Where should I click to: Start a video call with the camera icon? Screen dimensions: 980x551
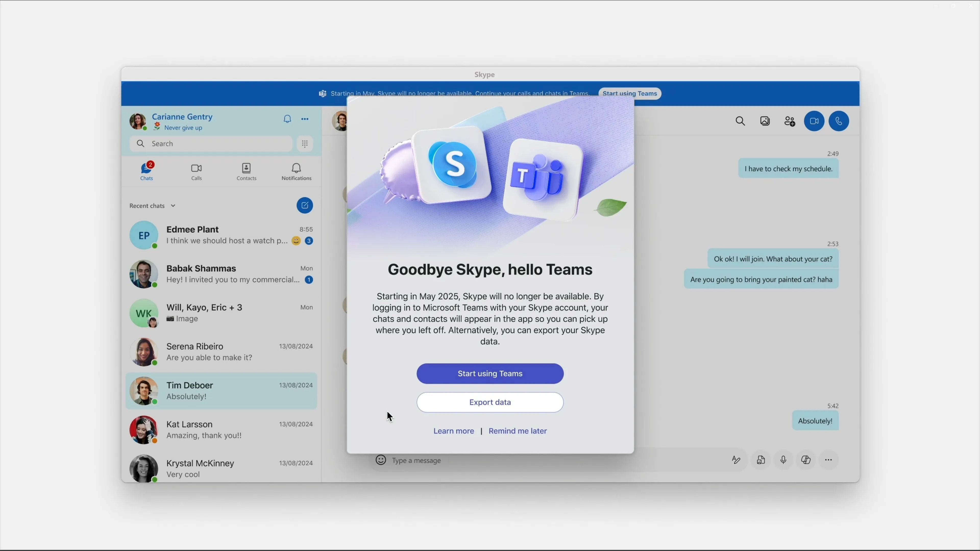coord(814,121)
